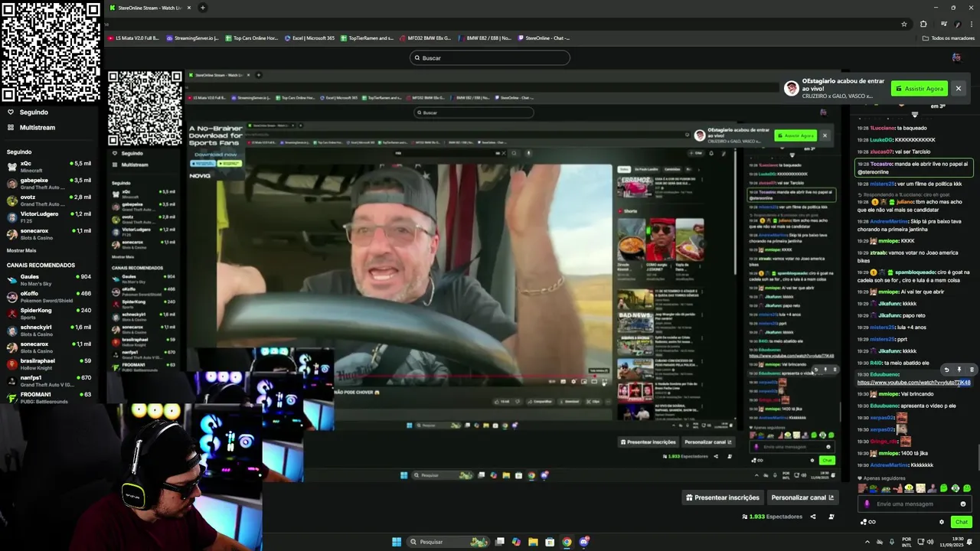Open SpiderKong recommended channel

click(x=49, y=313)
